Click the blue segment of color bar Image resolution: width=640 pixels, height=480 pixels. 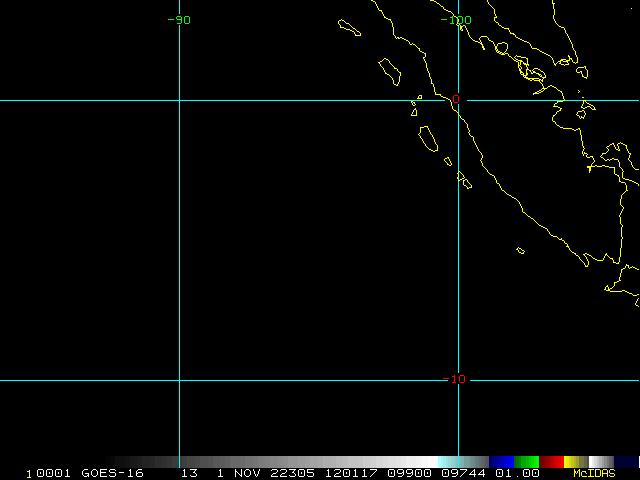tap(502, 462)
